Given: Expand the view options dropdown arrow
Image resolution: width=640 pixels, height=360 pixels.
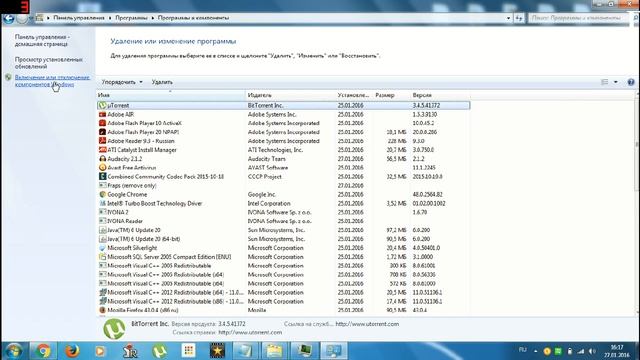Looking at the screenshot, I should 616,82.
